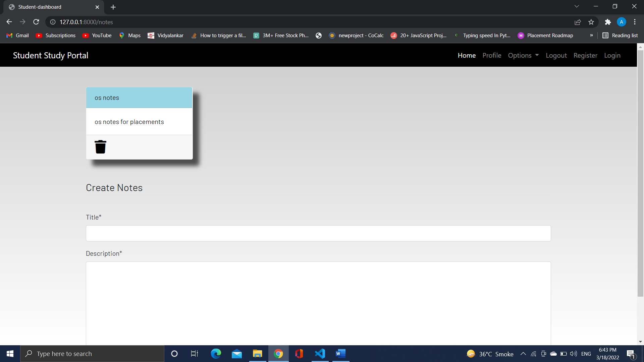Viewport: 644px width, 362px height.
Task: Focus the Description text area
Action: tap(318, 303)
